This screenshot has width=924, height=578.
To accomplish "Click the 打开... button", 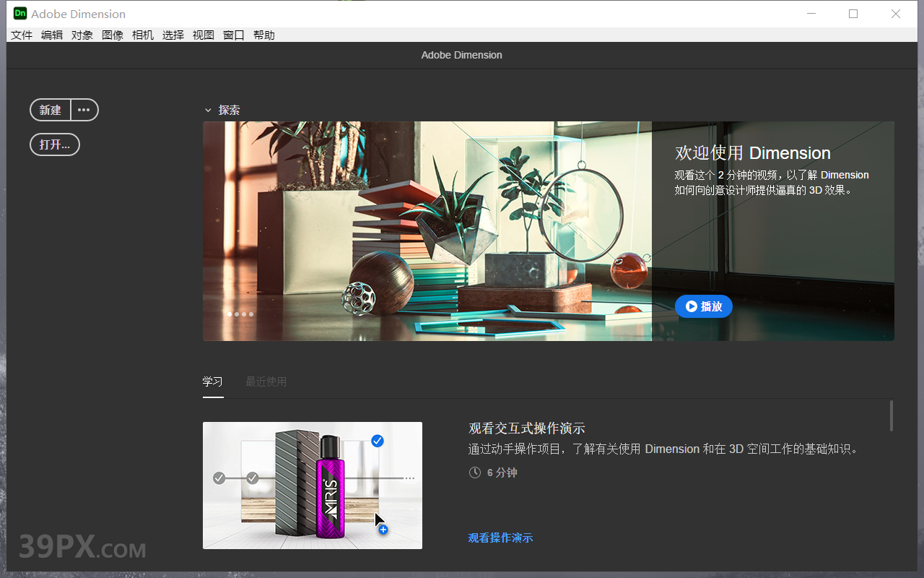I will tap(55, 144).
